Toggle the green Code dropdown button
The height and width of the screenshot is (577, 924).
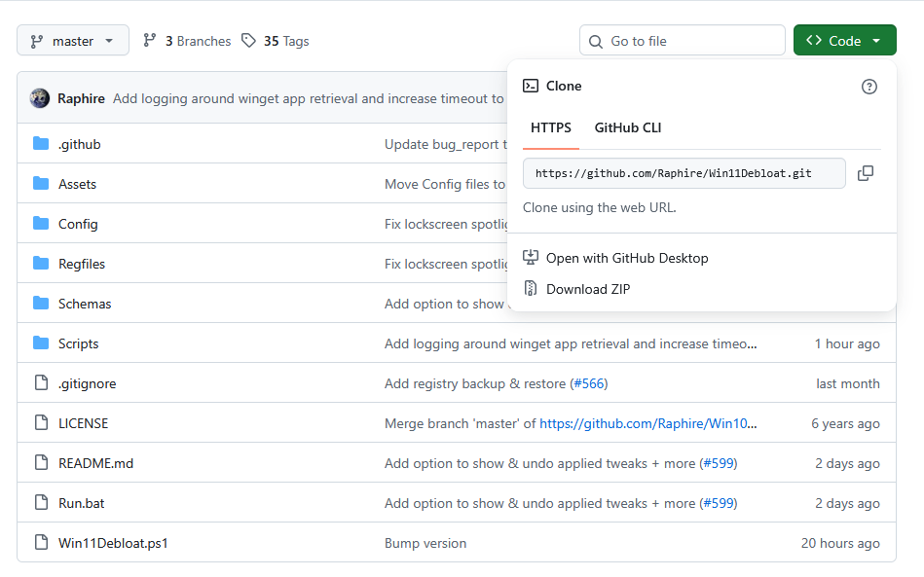point(844,41)
